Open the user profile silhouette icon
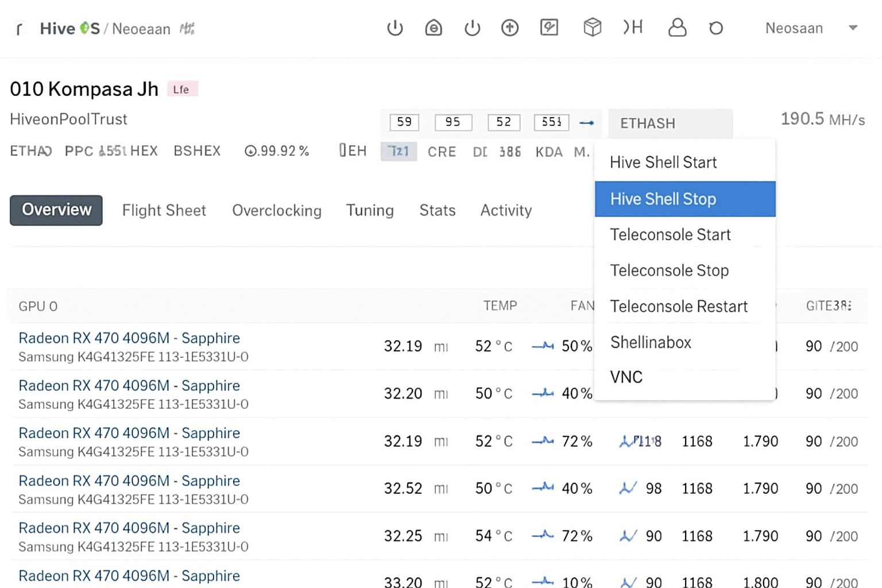Image resolution: width=882 pixels, height=588 pixels. pos(678,27)
